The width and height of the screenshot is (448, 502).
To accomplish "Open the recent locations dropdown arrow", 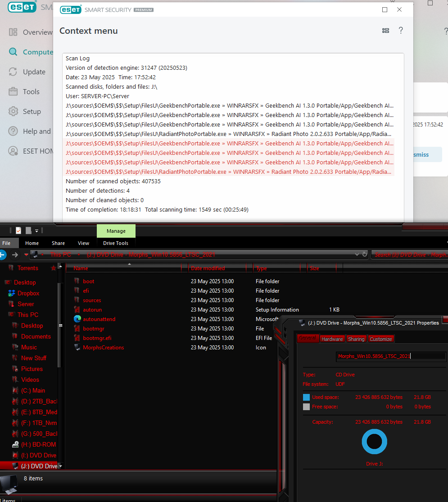I will click(x=26, y=255).
